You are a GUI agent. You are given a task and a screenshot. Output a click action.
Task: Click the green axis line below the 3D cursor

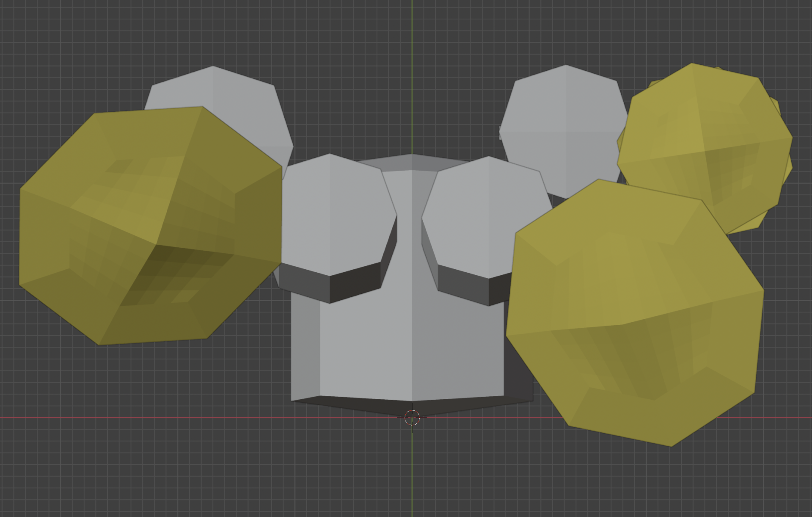click(412, 470)
